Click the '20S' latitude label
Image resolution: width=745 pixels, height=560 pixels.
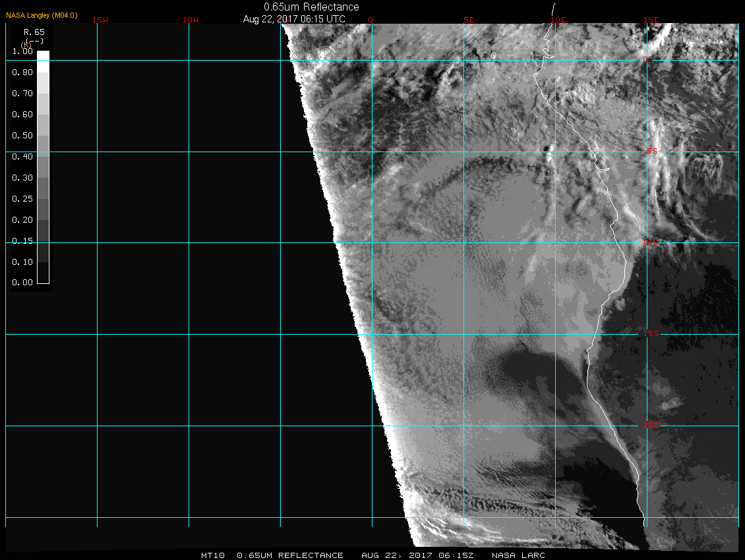click(651, 425)
